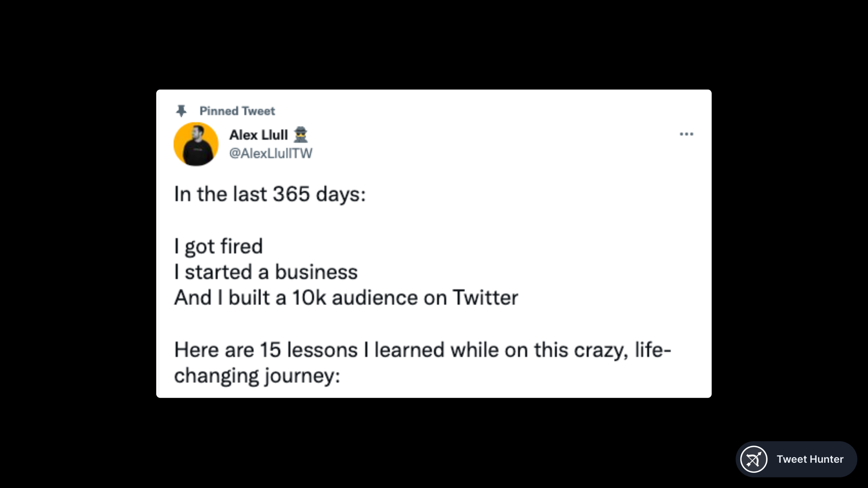Click the number "365" in the tweet
The height and width of the screenshot is (488, 868).
pyautogui.click(x=291, y=194)
